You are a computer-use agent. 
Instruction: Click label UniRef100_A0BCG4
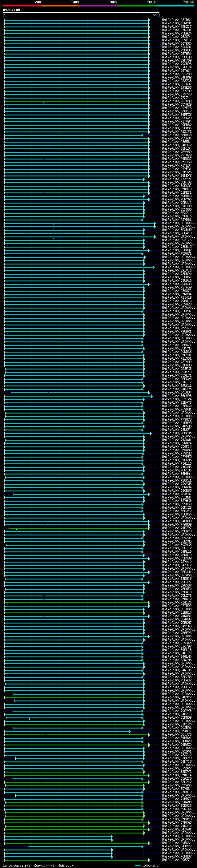[176, 843]
